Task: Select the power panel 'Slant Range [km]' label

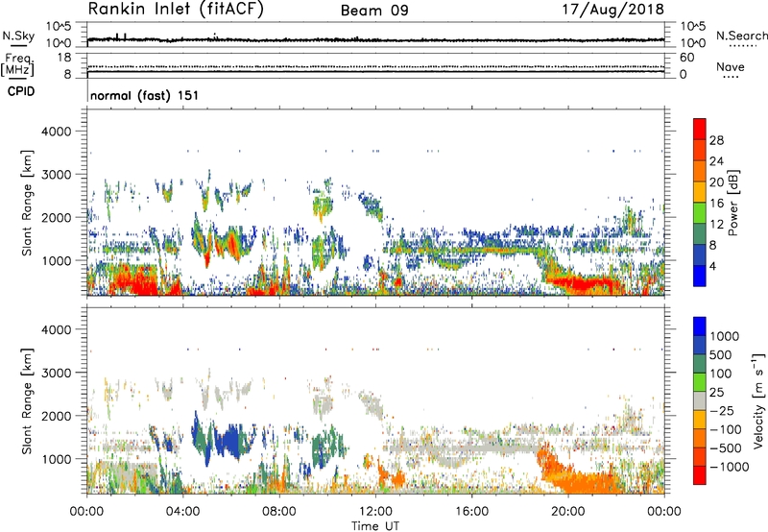Action: pyautogui.click(x=27, y=203)
